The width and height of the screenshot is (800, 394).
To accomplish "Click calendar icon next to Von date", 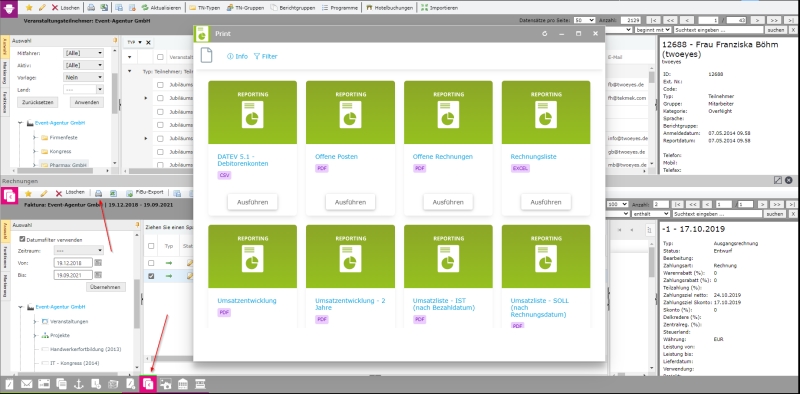I will (x=98, y=262).
